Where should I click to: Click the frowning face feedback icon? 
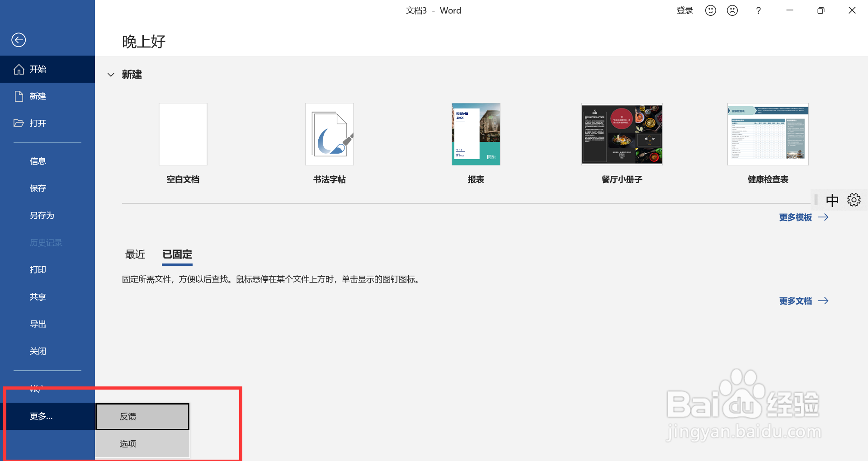[732, 10]
